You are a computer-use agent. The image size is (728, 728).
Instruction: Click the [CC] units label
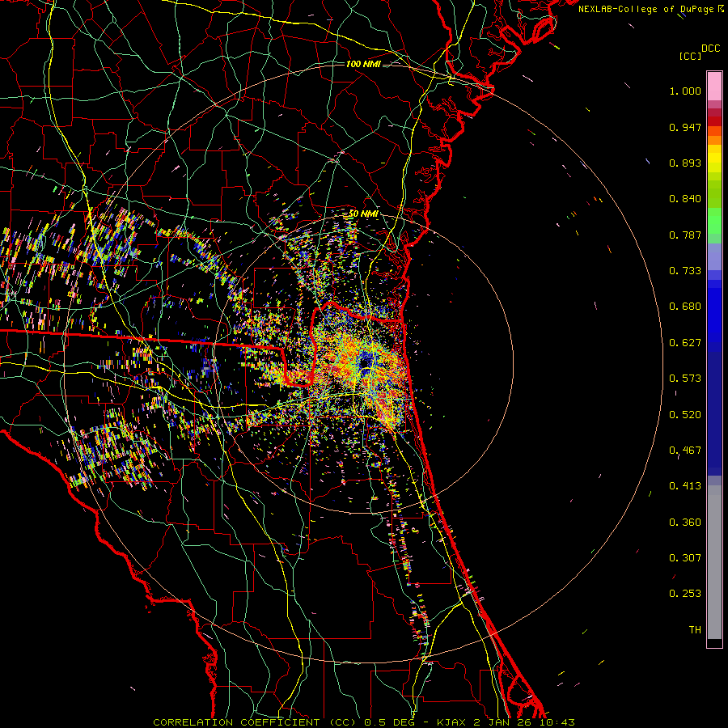coord(690,56)
